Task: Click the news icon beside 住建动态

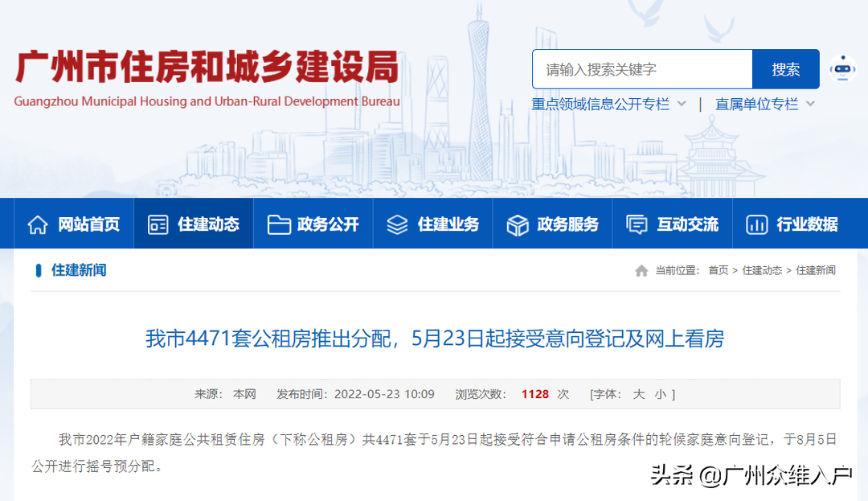Action: click(x=158, y=224)
